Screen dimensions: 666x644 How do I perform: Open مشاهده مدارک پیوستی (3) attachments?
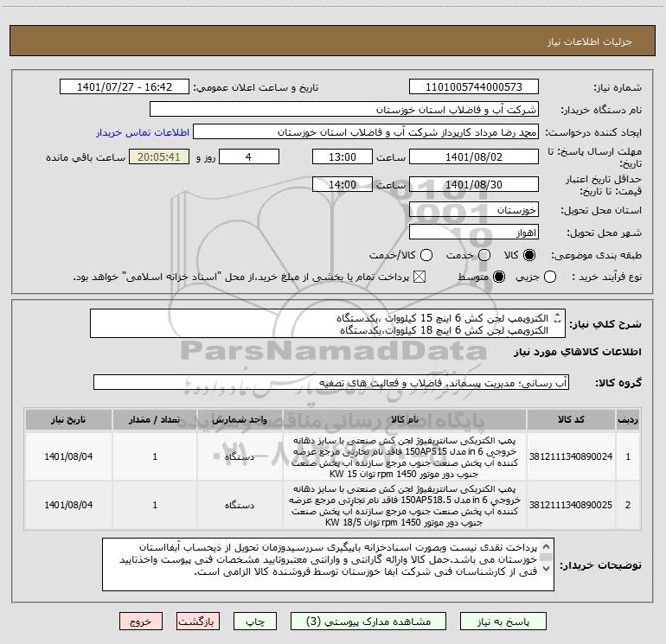coord(368,622)
